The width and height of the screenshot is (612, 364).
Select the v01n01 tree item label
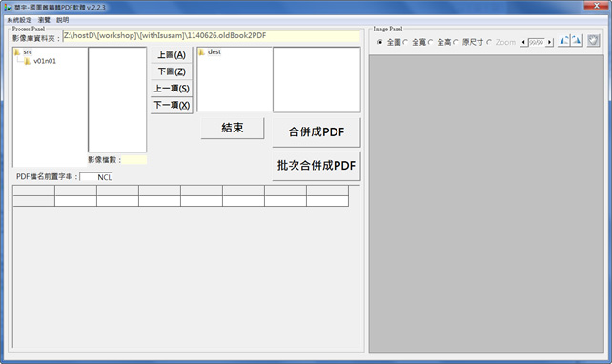[45, 61]
